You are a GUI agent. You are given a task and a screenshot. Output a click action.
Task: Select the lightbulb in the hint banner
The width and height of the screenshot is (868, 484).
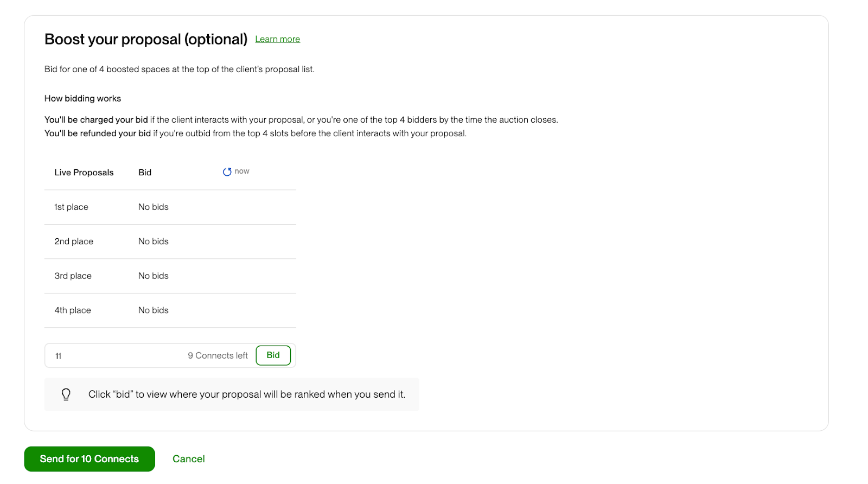66,394
